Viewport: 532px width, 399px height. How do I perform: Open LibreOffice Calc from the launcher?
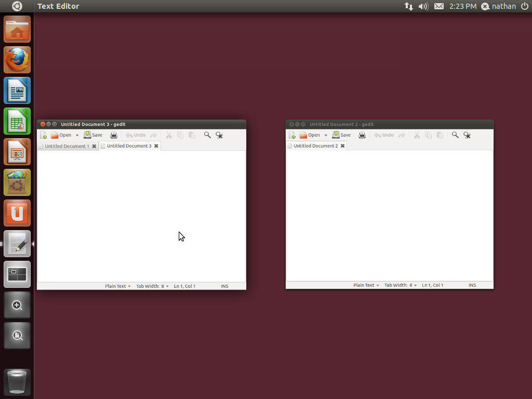pos(17,121)
